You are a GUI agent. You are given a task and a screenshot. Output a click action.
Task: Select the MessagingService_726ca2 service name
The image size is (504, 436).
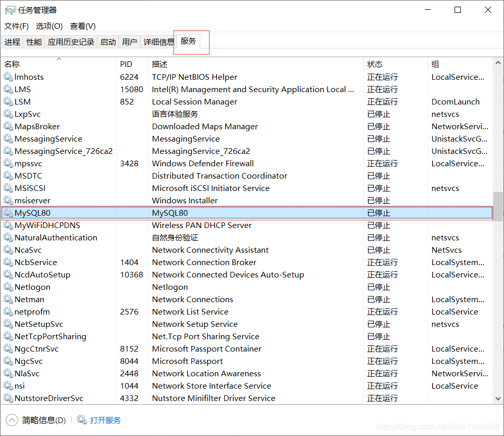click(64, 151)
